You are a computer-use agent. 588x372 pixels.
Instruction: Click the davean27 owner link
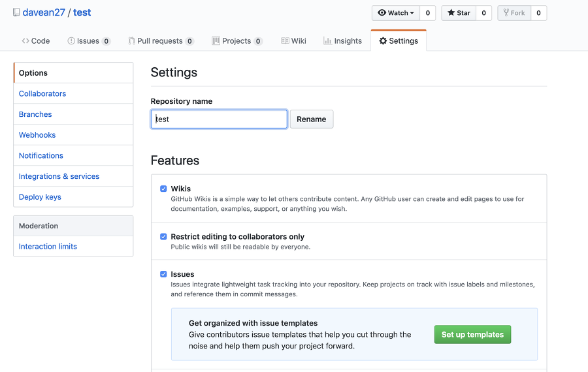click(x=44, y=12)
